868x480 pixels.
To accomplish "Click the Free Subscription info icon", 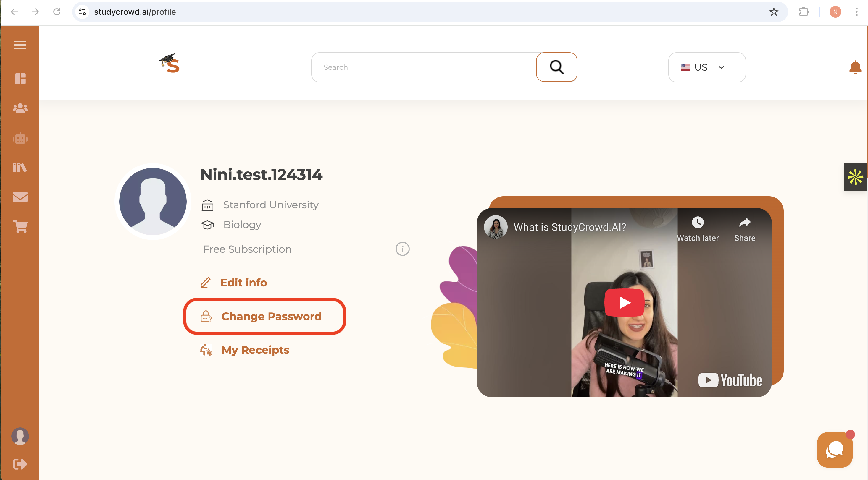I will click(402, 249).
